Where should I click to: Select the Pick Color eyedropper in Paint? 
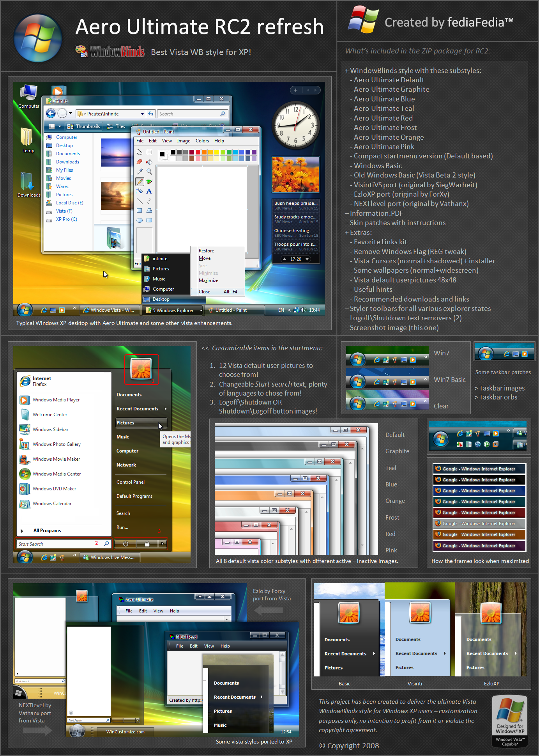(140, 171)
